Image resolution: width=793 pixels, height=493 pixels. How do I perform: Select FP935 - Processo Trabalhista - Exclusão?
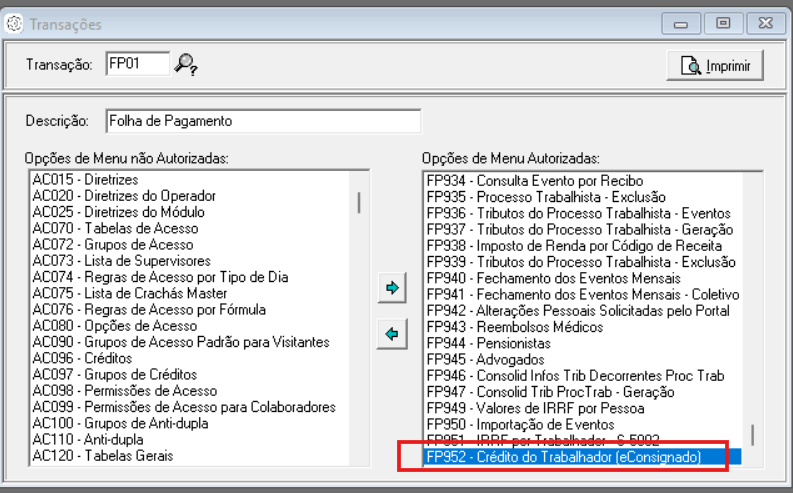(546, 197)
